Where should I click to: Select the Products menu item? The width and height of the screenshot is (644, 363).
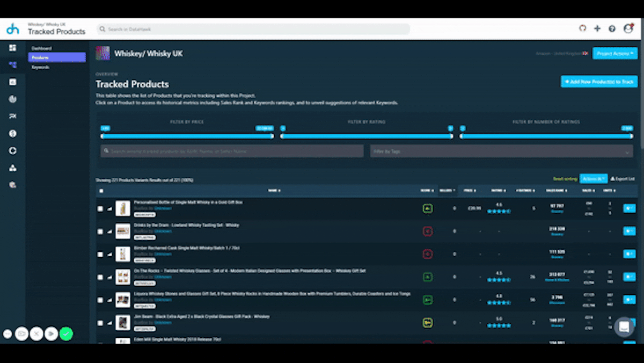56,57
